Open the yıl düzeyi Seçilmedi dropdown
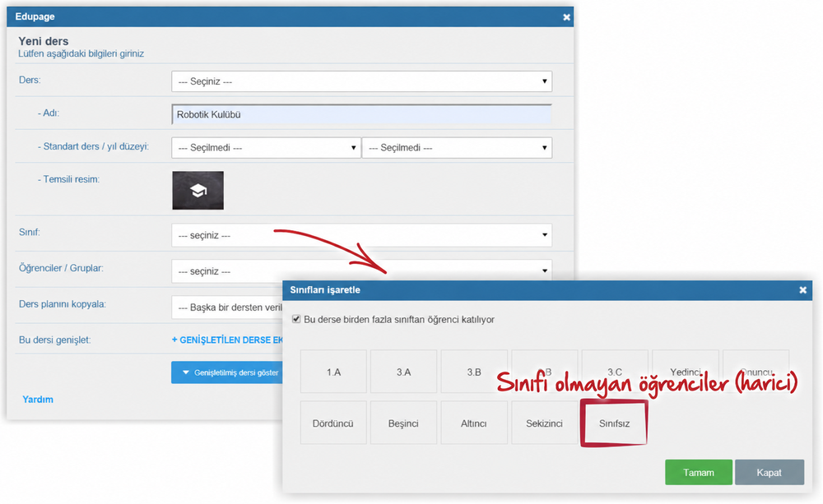Screen dimensions: 823x504 [457, 148]
